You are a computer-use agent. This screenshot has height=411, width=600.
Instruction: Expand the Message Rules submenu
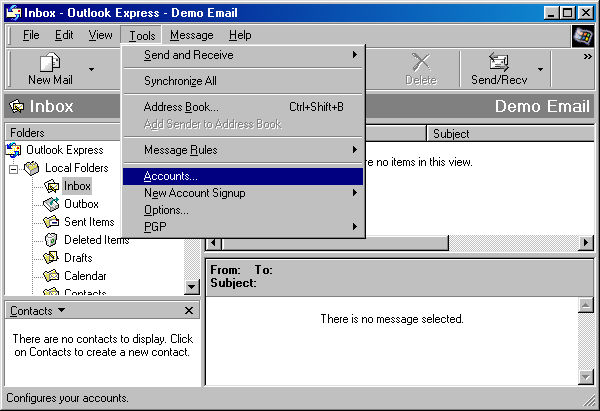coord(355,150)
